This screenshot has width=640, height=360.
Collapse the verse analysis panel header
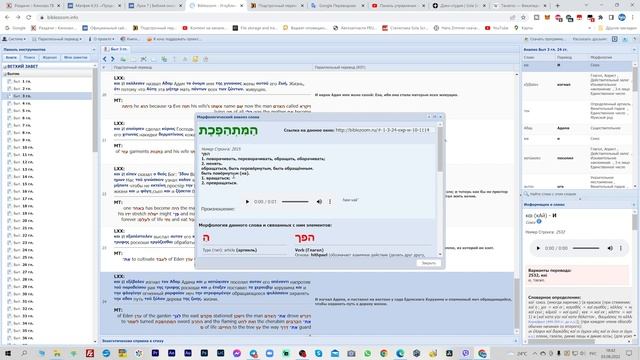(x=634, y=49)
